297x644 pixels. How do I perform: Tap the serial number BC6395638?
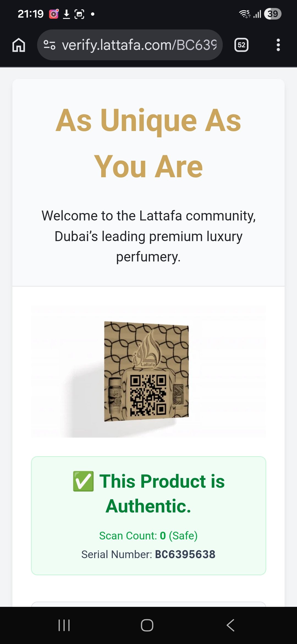point(185,554)
